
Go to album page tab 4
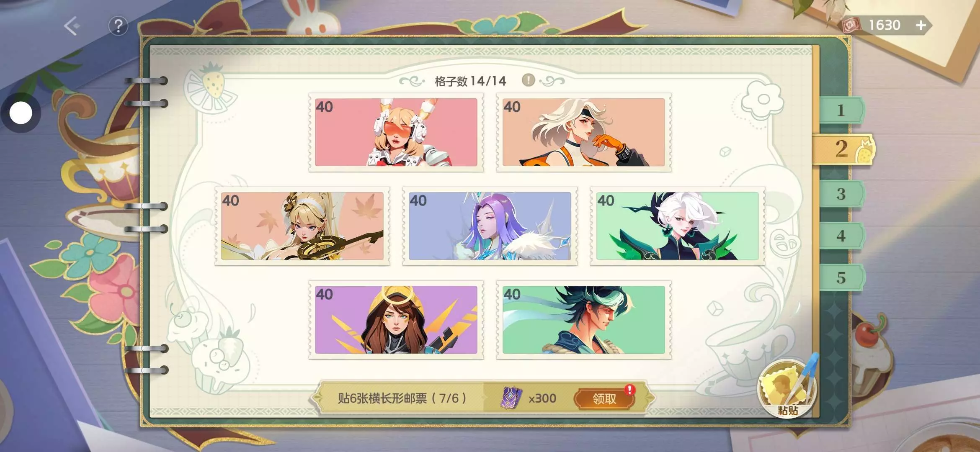(841, 236)
